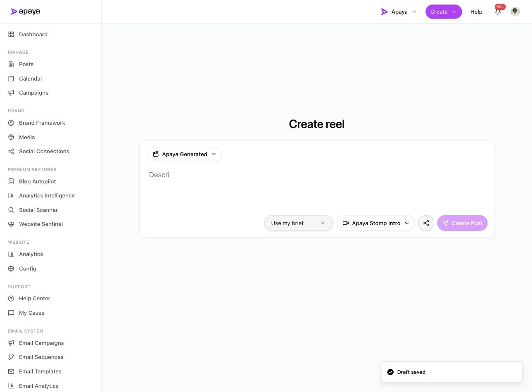Open Social Scanner search icon item

(x=11, y=210)
